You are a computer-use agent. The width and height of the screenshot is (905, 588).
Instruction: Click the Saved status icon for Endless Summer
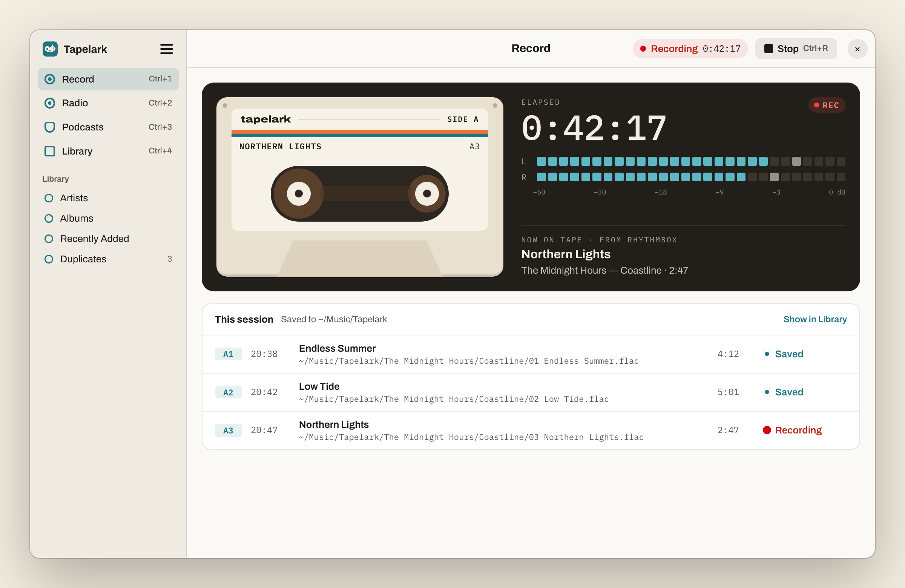click(x=767, y=354)
